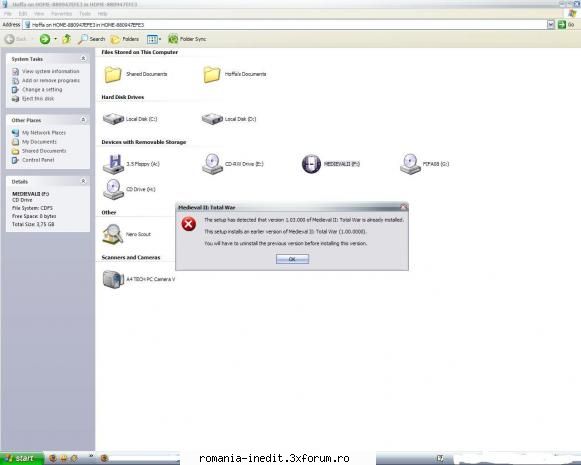
Task: Click the Go button
Action: click(566, 24)
